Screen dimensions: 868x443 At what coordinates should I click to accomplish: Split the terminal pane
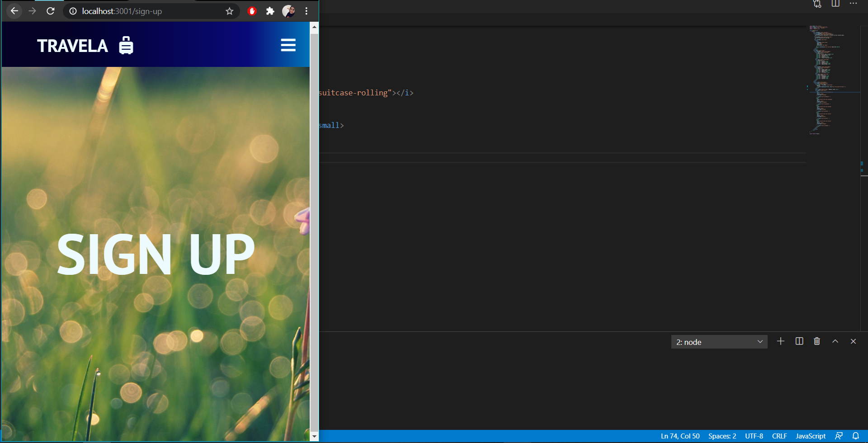pos(799,341)
